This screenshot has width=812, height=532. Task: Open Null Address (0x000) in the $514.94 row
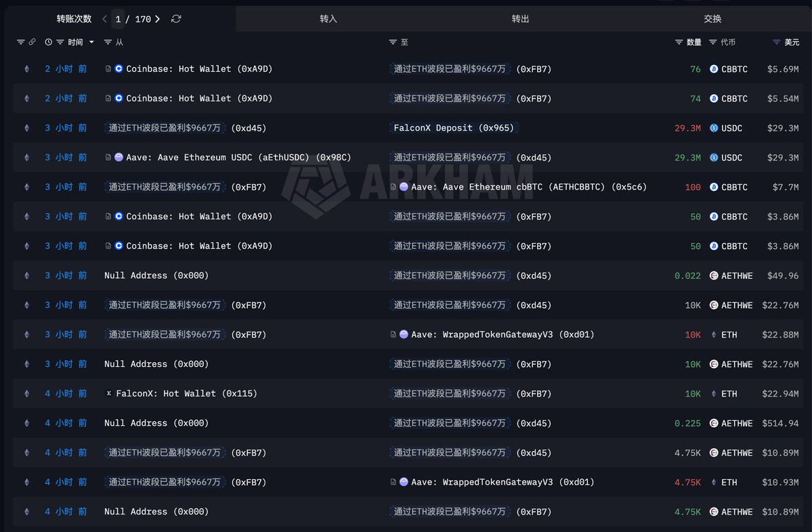tap(156, 423)
